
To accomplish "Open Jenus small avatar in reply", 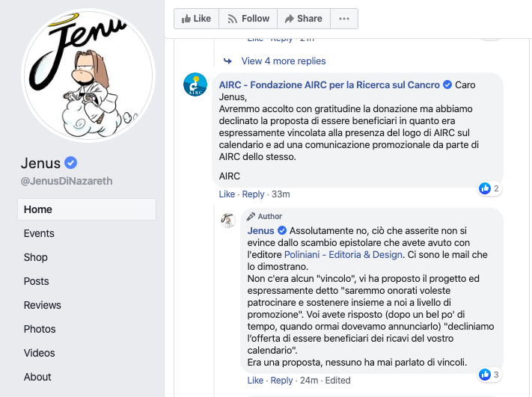I will [x=228, y=221].
